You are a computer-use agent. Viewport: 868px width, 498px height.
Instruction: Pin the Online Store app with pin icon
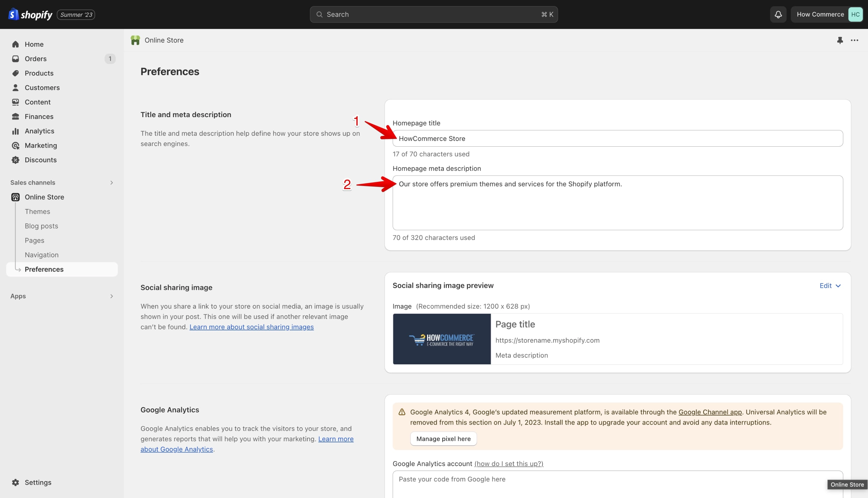coord(840,40)
